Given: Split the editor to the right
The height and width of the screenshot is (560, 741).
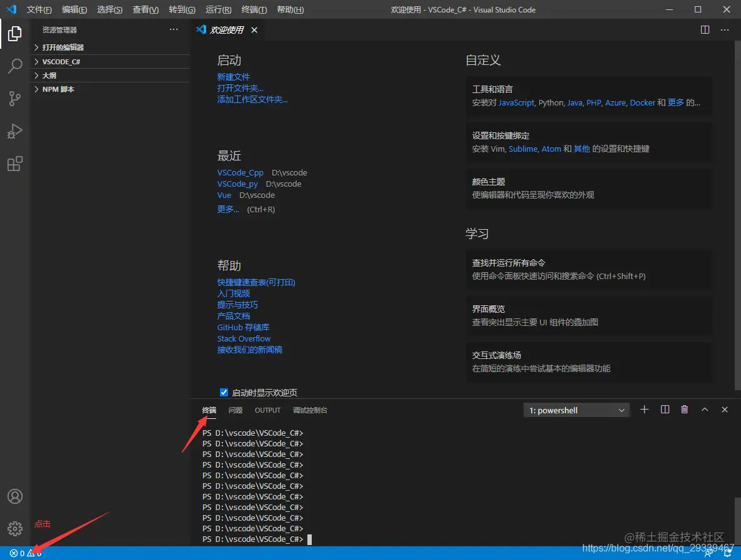Looking at the screenshot, I should pyautogui.click(x=705, y=30).
